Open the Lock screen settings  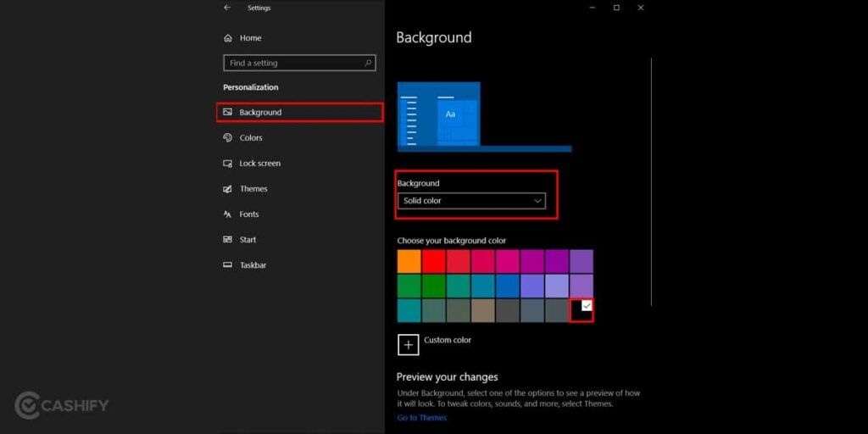(252, 164)
